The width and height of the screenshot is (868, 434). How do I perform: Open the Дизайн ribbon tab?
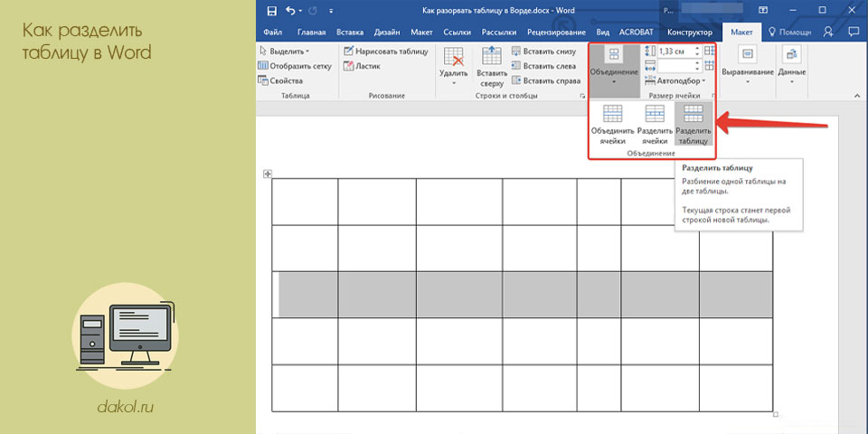coord(388,33)
